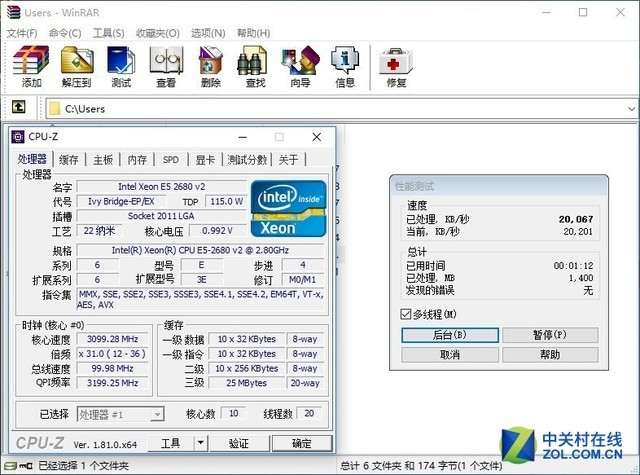
Task: Open the Commands (命令) menu
Action: [65, 33]
